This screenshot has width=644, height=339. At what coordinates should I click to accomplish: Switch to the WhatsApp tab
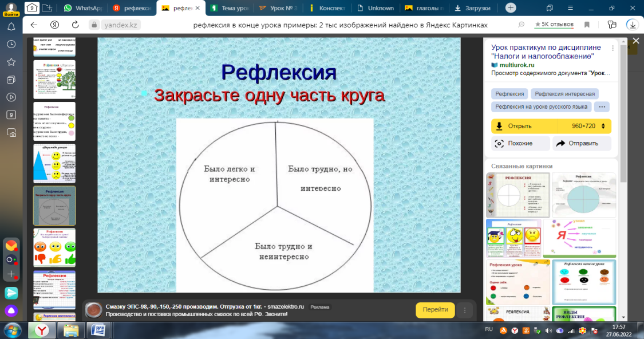(83, 8)
